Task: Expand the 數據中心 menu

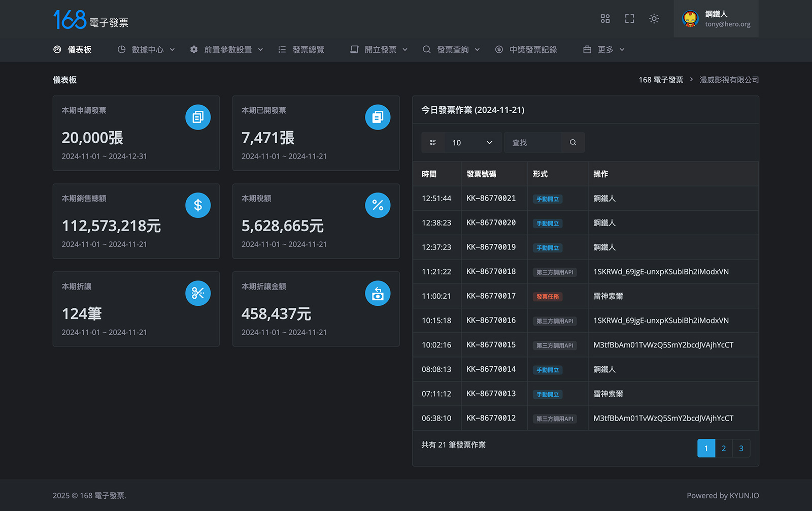Action: pos(146,50)
